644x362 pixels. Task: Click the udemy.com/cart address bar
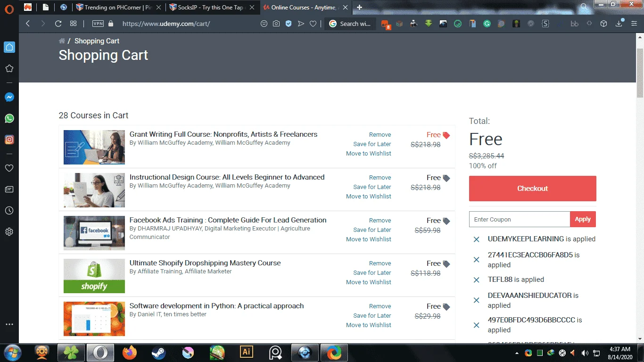(166, 24)
